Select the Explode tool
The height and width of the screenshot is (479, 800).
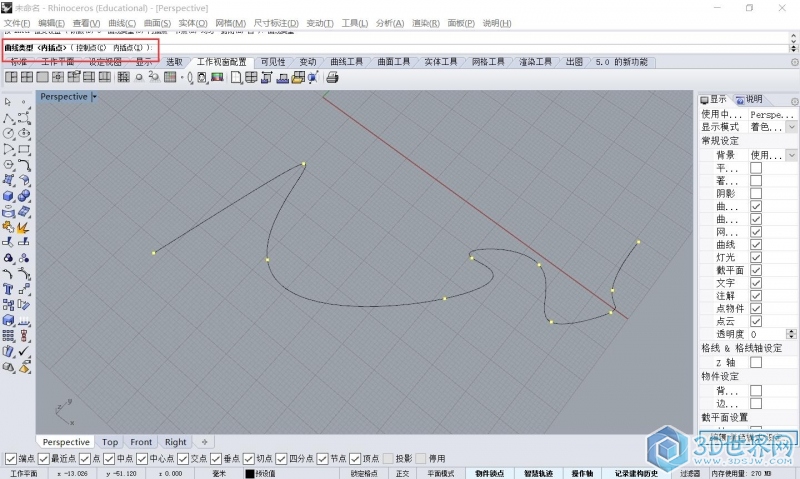pyautogui.click(x=23, y=228)
